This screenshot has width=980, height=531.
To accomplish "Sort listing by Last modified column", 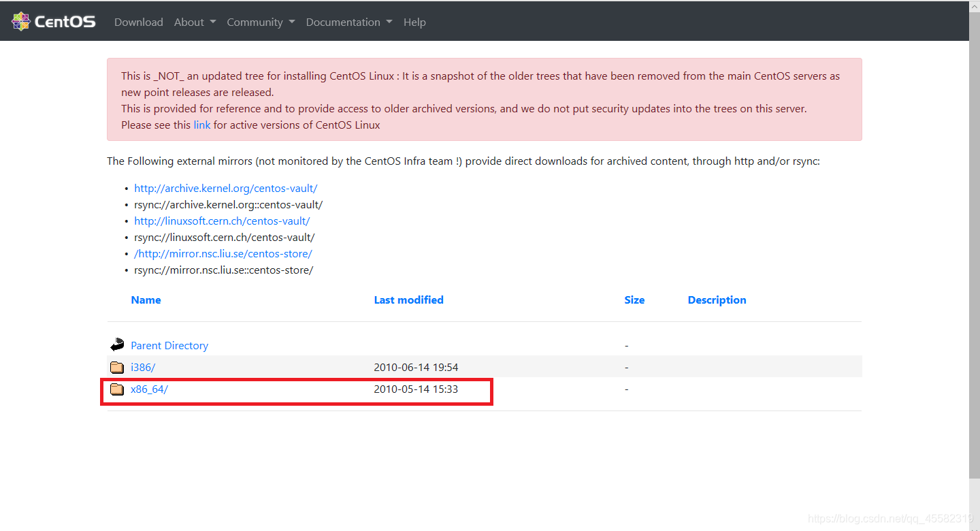I will point(408,300).
